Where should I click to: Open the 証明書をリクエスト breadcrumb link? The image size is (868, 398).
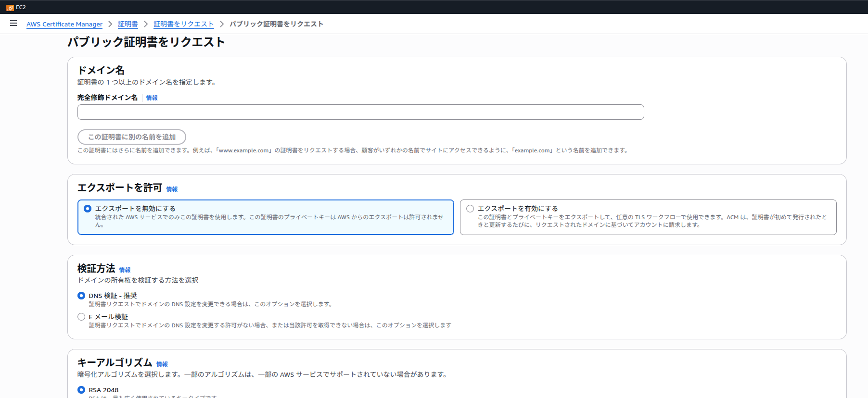tap(183, 24)
